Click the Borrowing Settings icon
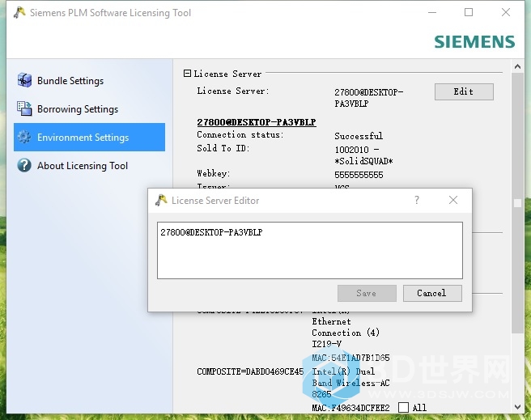The image size is (531, 420). pyautogui.click(x=24, y=108)
